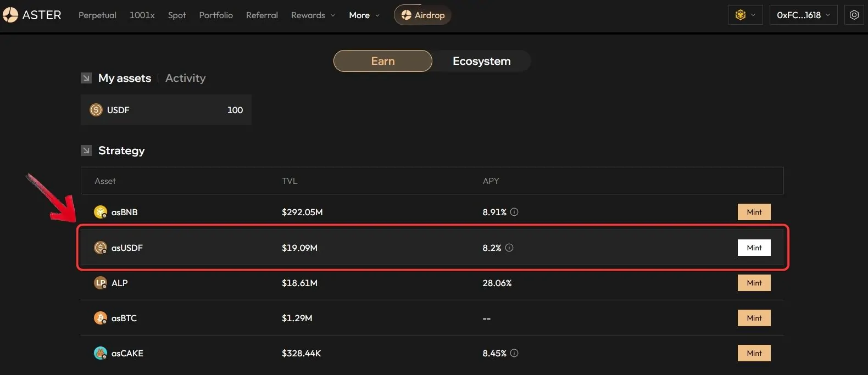Image resolution: width=868 pixels, height=375 pixels.
Task: Click the ALP token icon
Action: tap(101, 283)
